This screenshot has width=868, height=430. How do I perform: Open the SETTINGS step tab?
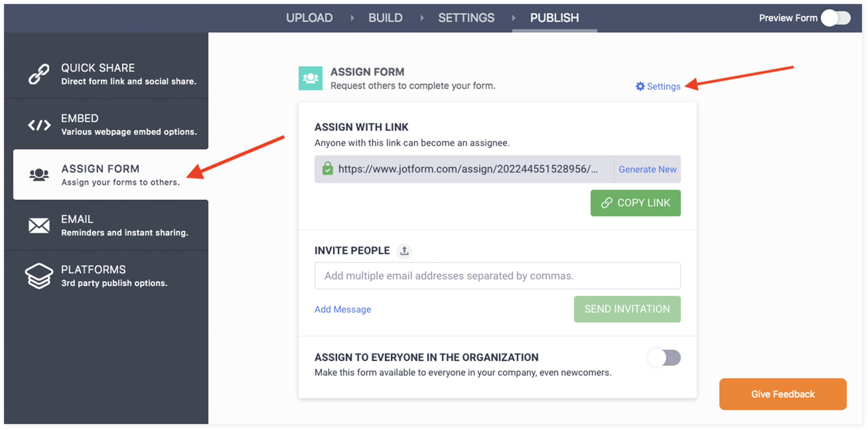(x=466, y=18)
